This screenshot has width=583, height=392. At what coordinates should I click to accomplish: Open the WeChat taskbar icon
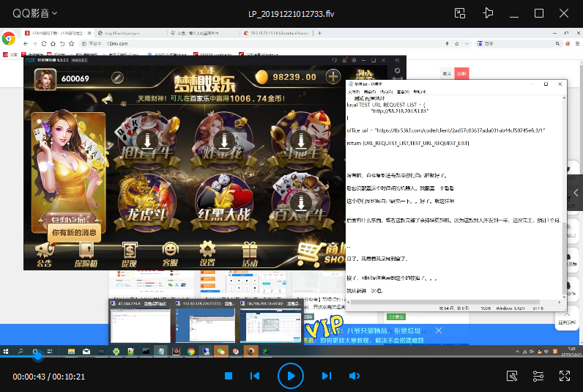(x=221, y=351)
